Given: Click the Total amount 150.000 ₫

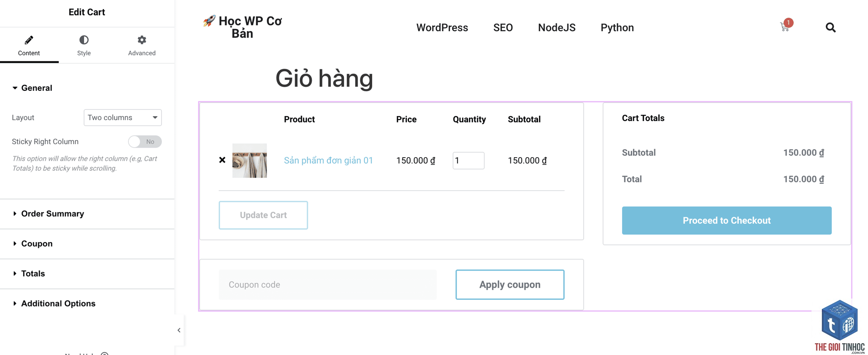Looking at the screenshot, I should pos(803,179).
